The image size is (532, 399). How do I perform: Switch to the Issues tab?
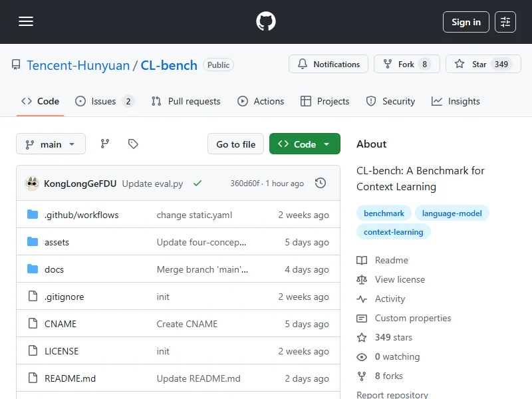click(x=104, y=101)
